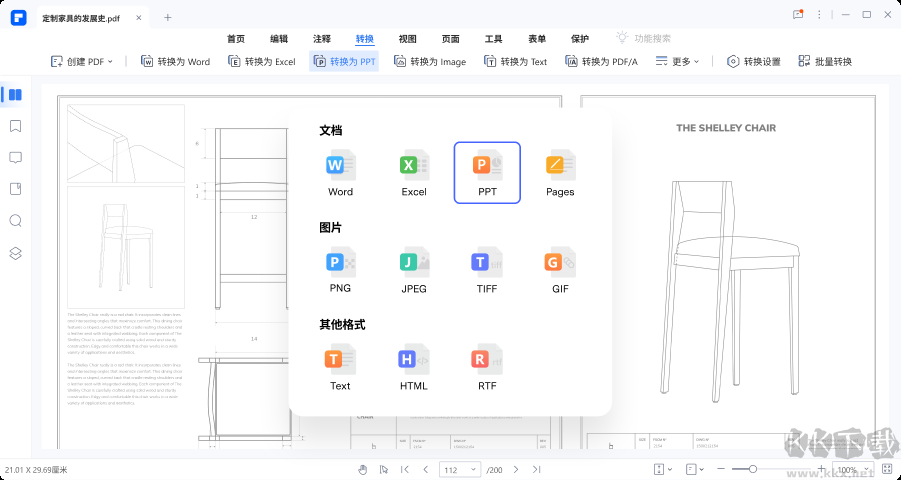Enable the hand pan tool
Viewport: 901px width, 480px height.
pyautogui.click(x=363, y=469)
